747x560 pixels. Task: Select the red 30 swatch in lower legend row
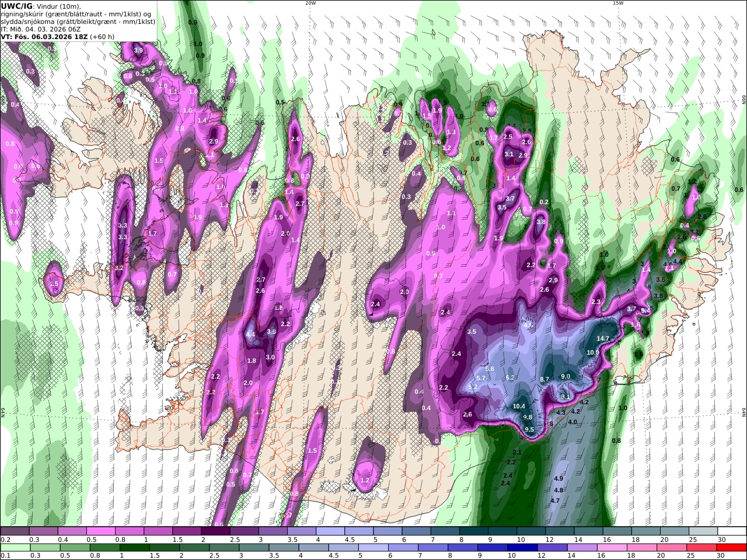pyautogui.click(x=731, y=548)
